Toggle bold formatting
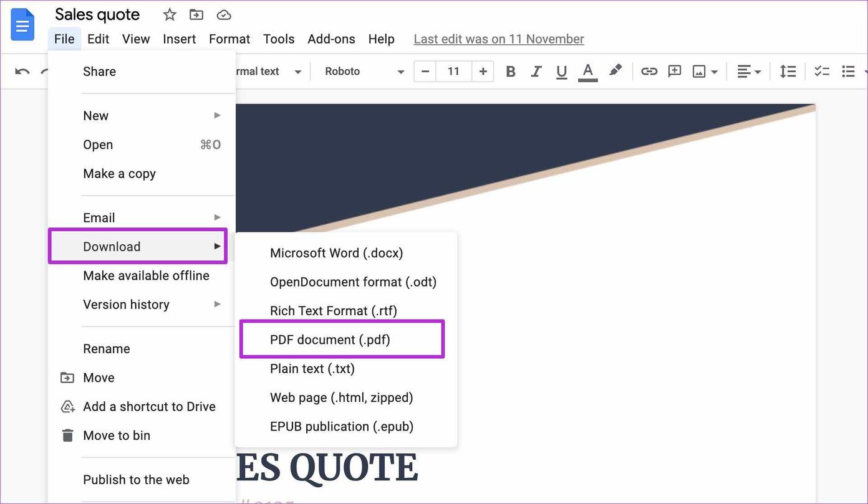This screenshot has width=868, height=504. [x=511, y=72]
